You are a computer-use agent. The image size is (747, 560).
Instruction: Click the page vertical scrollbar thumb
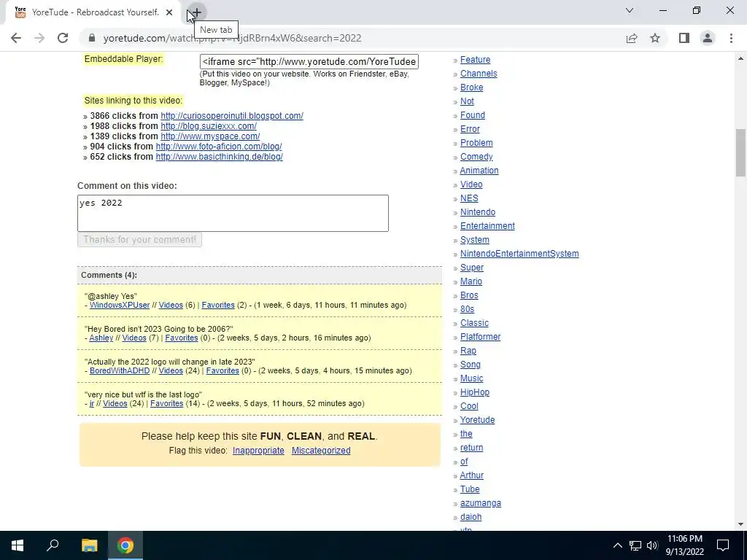(740, 152)
